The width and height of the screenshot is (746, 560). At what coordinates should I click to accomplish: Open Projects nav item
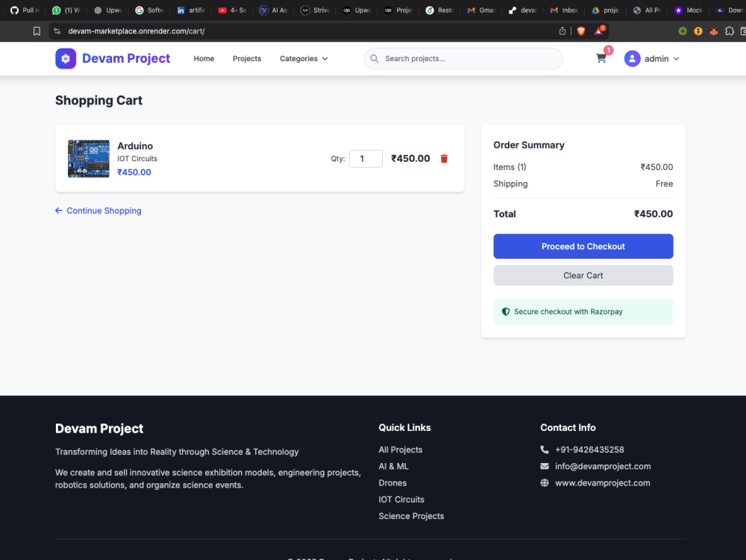pyautogui.click(x=247, y=58)
